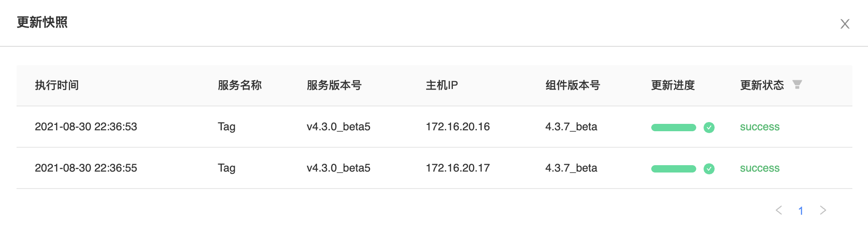
Task: Click the success checkmark for 172.16.20.17
Action: click(x=709, y=169)
